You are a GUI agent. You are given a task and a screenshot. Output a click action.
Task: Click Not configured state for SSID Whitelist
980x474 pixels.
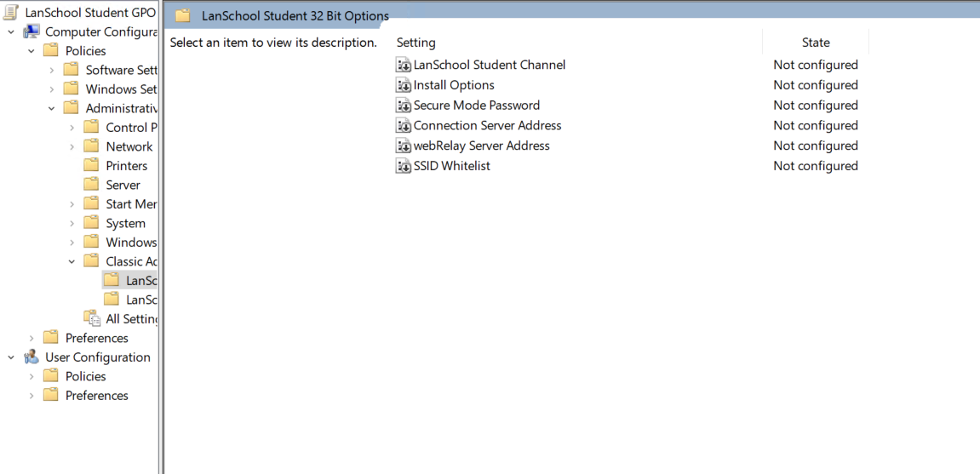pos(816,166)
